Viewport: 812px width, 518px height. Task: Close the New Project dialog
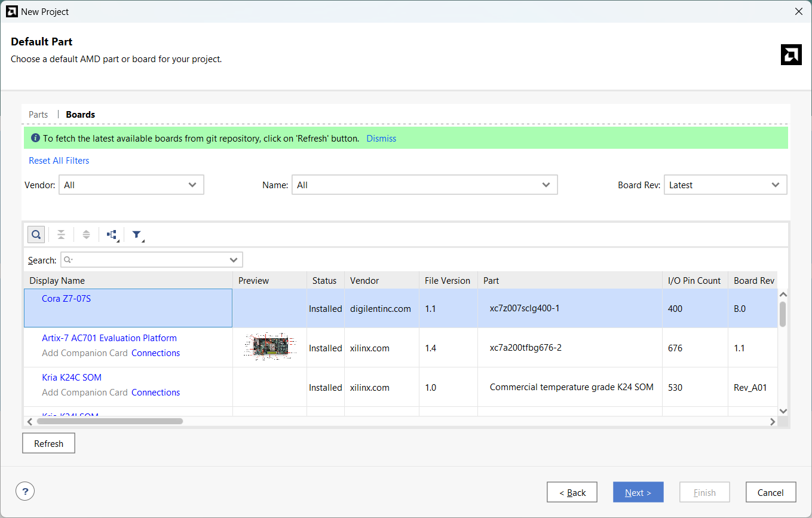click(x=798, y=11)
